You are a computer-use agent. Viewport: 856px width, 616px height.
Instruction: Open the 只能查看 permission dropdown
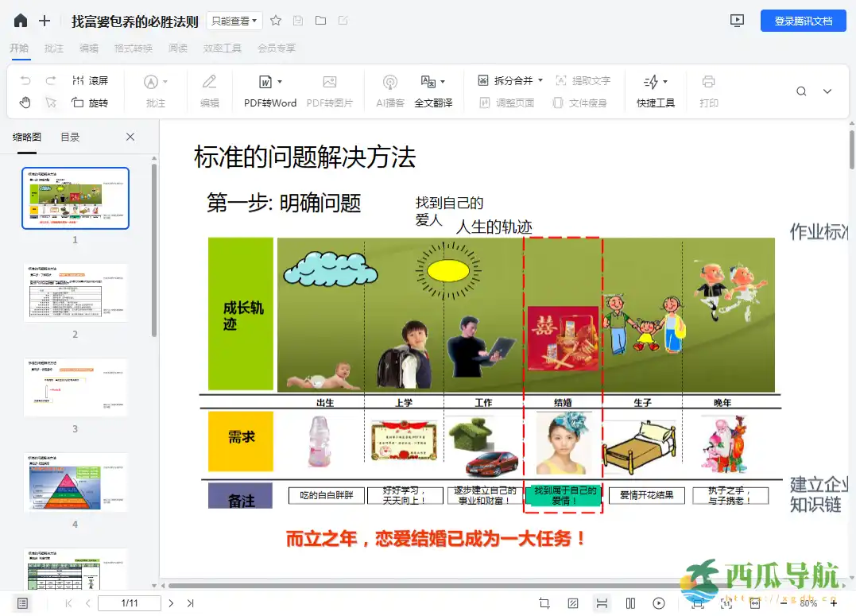tap(234, 21)
